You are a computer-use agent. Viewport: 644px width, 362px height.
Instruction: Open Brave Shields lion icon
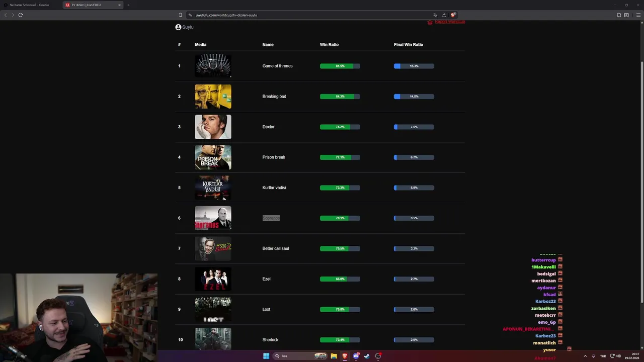coord(453,15)
